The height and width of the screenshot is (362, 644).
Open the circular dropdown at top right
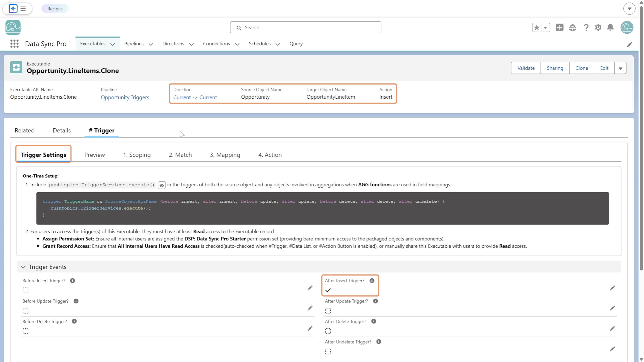click(630, 9)
